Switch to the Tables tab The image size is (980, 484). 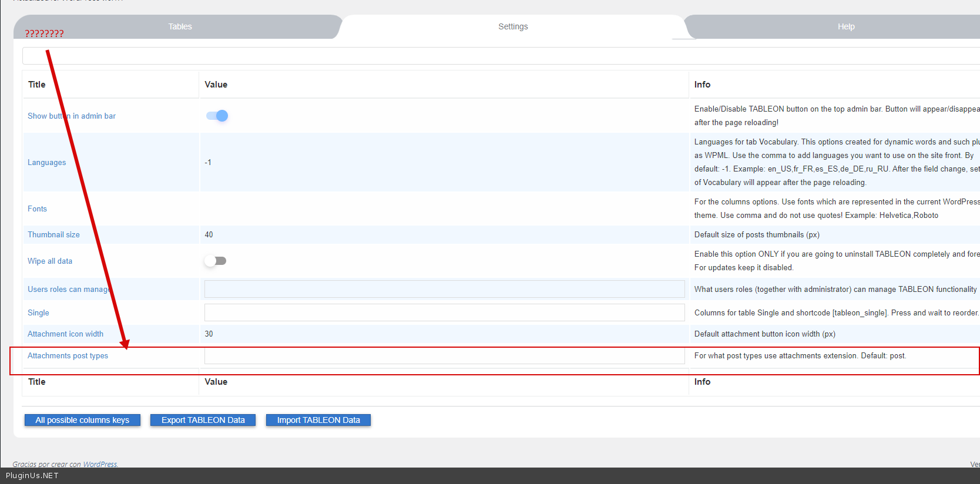tap(180, 26)
